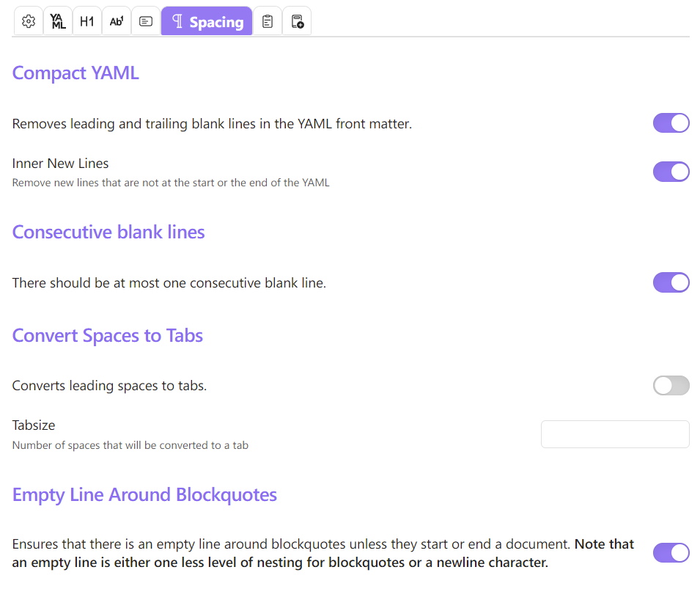
Task: Disable the Compact YAML blank line removal toggle
Action: 671,122
